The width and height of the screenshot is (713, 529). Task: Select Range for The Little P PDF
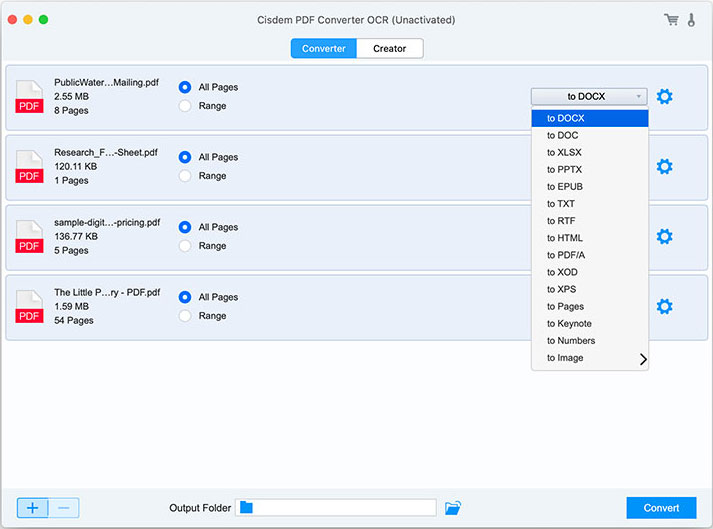pyautogui.click(x=184, y=316)
